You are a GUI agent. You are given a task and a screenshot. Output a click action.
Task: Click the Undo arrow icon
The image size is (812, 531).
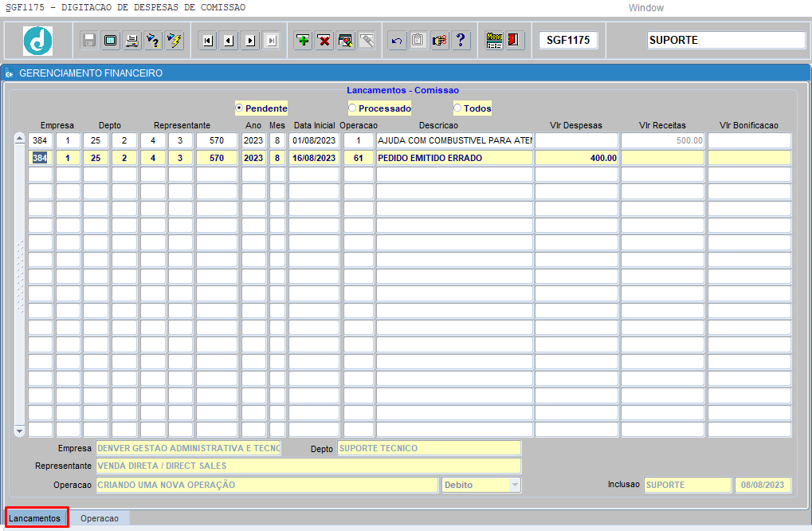(x=397, y=41)
